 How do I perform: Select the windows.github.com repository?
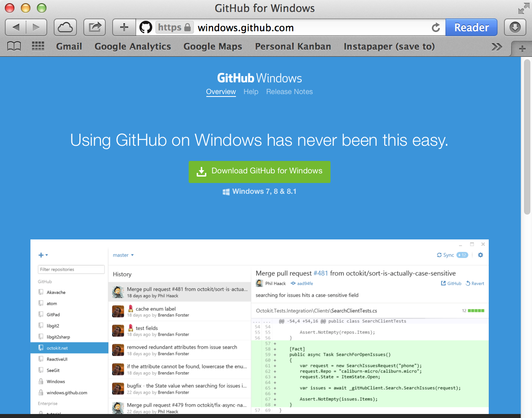coord(69,393)
